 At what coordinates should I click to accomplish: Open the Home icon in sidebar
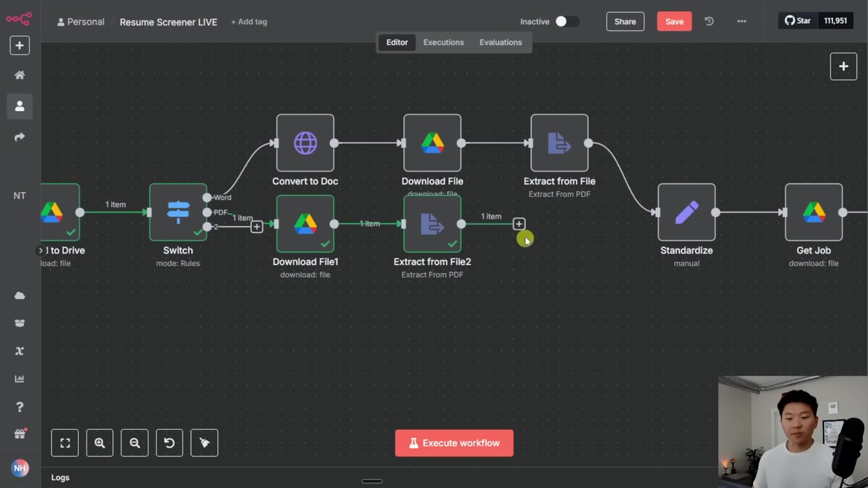[x=19, y=76]
